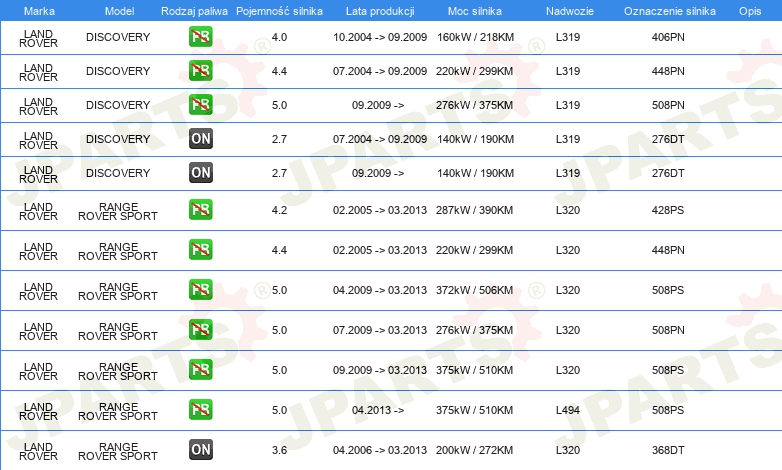Click body code L319 in the 406PN row
Screen dimensions: 782x470
click(x=568, y=37)
